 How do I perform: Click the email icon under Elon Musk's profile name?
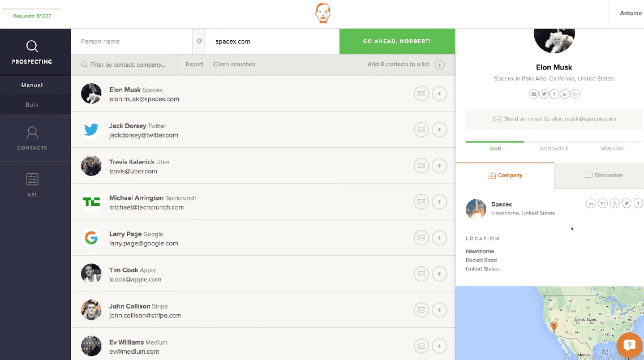coord(534,94)
